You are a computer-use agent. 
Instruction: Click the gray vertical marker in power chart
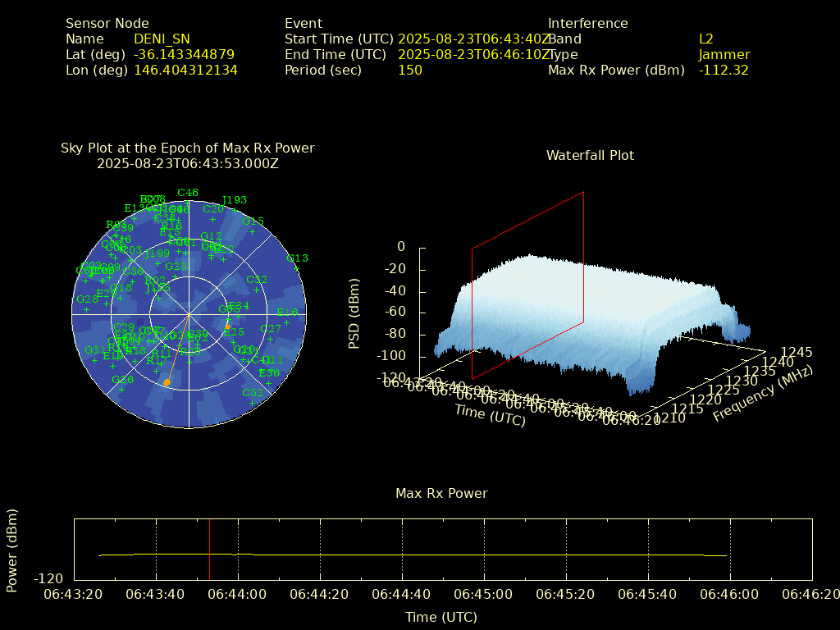click(209, 550)
